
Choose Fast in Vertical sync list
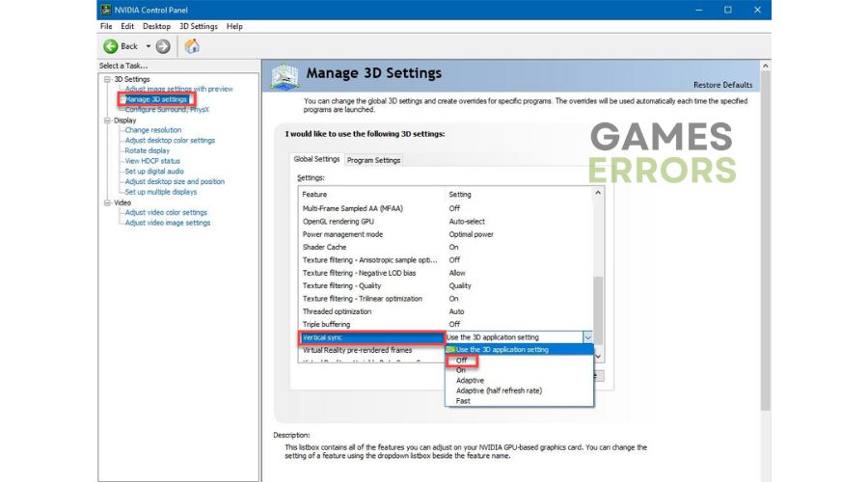[x=463, y=401]
